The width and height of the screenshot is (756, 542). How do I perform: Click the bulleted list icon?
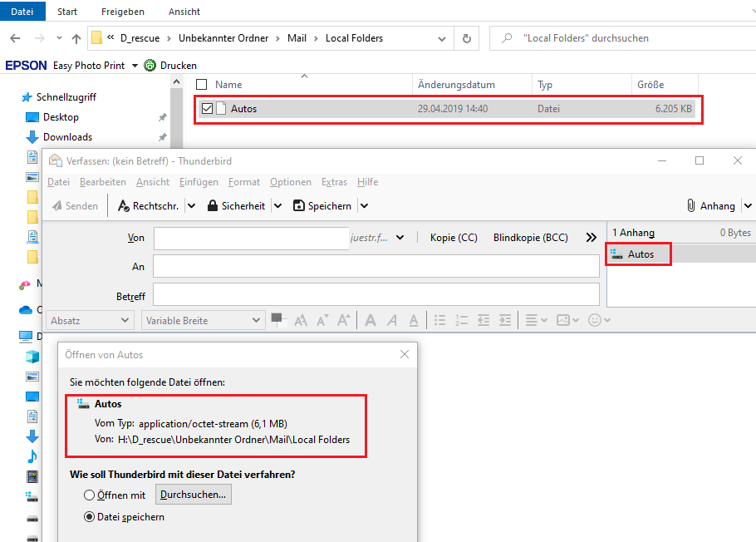[x=439, y=320]
